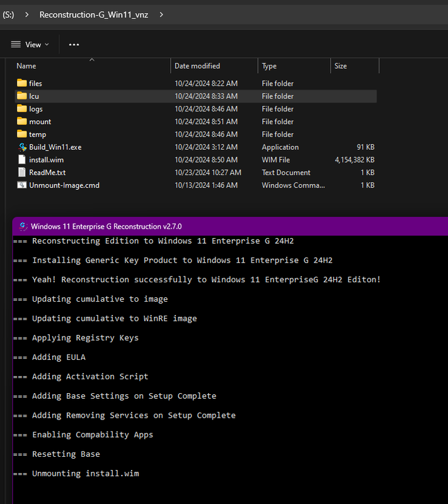
Task: Select the 'files' folder name
Action: [x=35, y=83]
